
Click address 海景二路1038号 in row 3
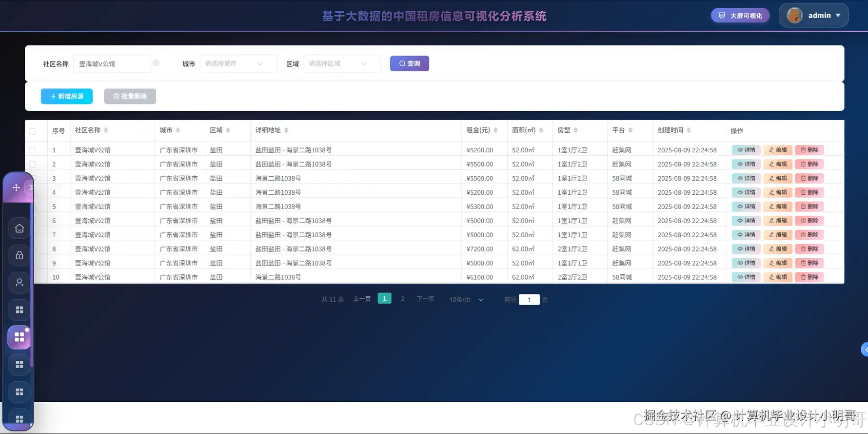click(278, 178)
